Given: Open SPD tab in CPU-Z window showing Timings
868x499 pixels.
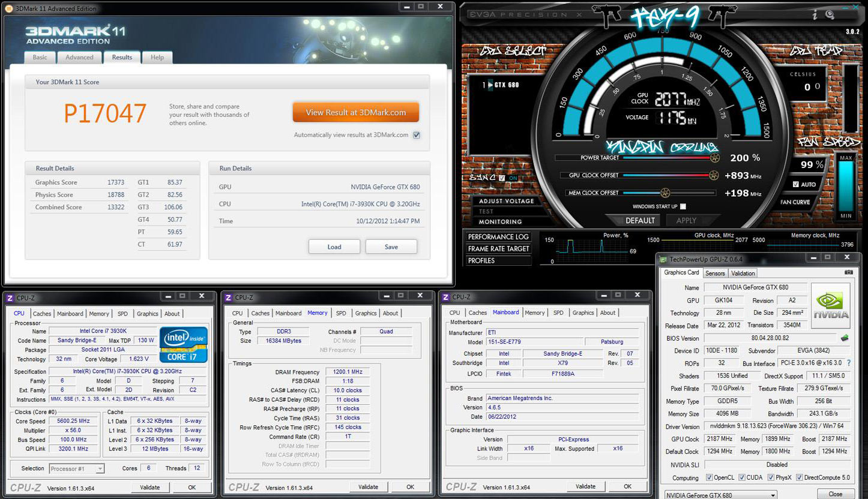Looking at the screenshot, I should [x=341, y=313].
